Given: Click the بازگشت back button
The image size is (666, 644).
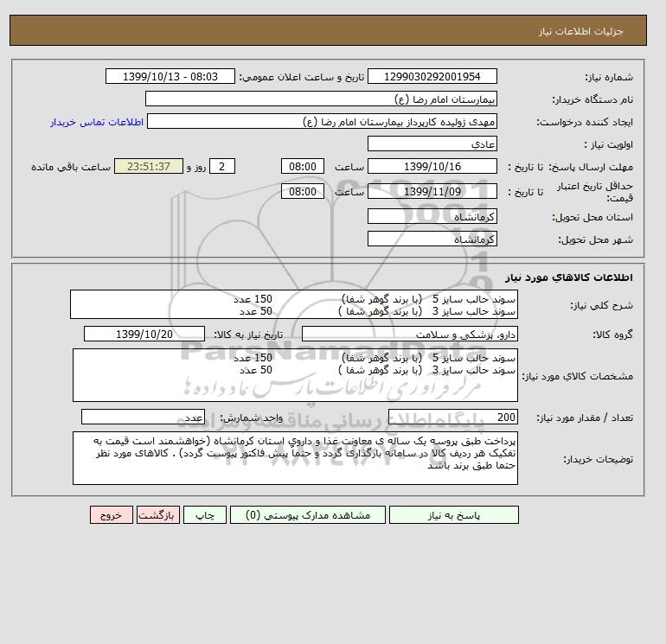Looking at the screenshot, I should point(158,515).
